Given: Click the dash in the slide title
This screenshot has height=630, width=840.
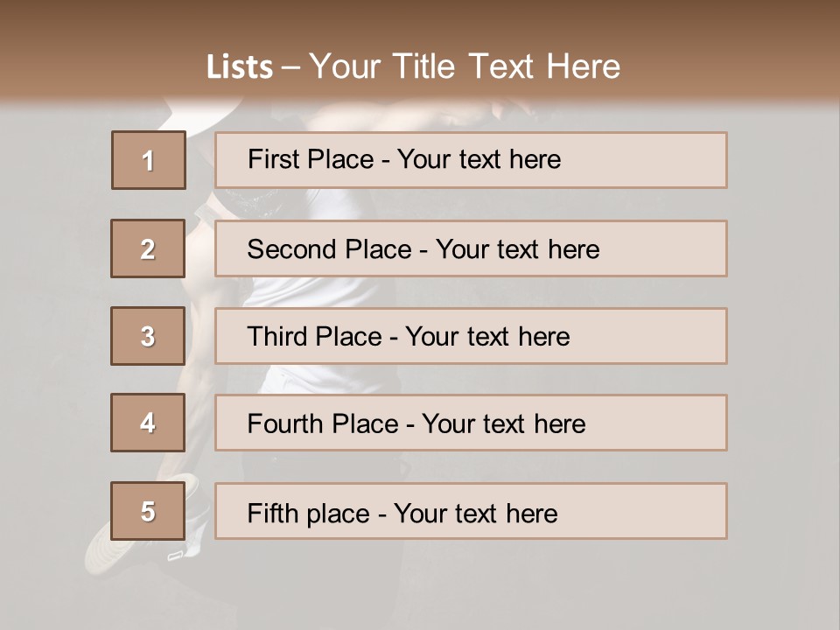Looking at the screenshot, I should pos(290,68).
